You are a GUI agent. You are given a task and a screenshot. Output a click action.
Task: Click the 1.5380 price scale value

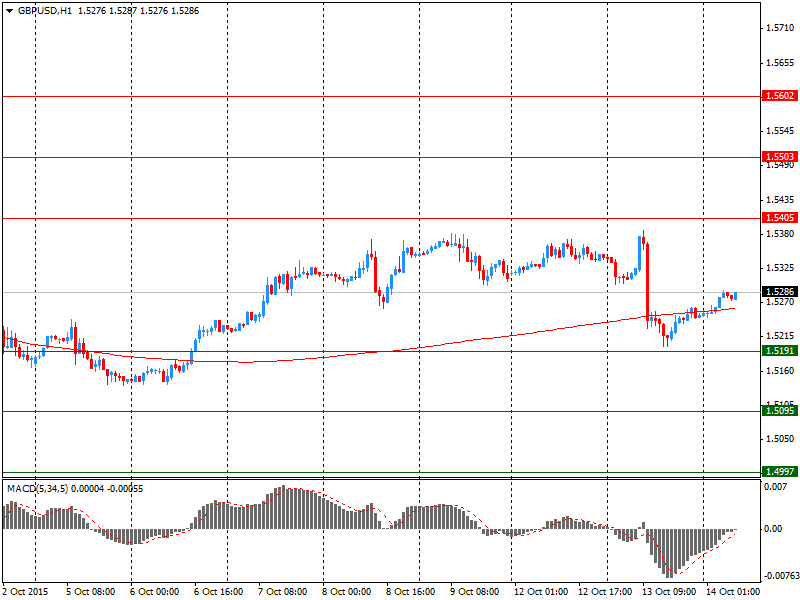pyautogui.click(x=781, y=234)
